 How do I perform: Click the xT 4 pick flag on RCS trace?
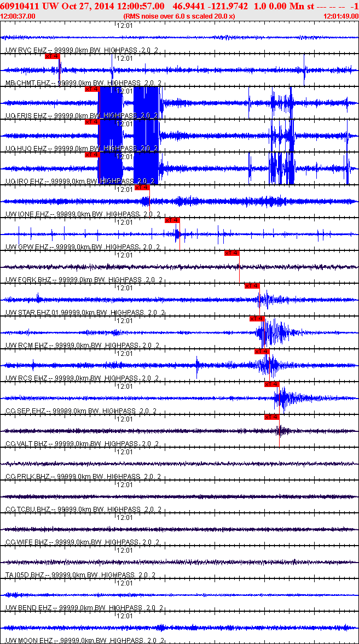pyautogui.click(x=262, y=352)
